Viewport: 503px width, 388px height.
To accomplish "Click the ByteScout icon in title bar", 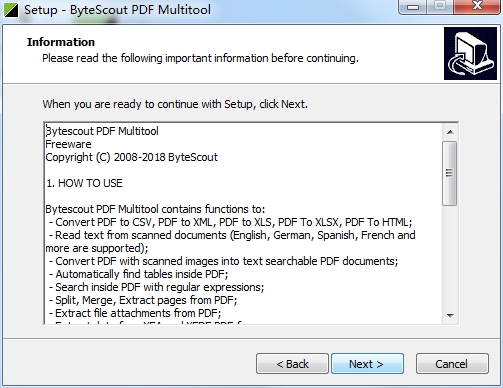I will 11,10.
